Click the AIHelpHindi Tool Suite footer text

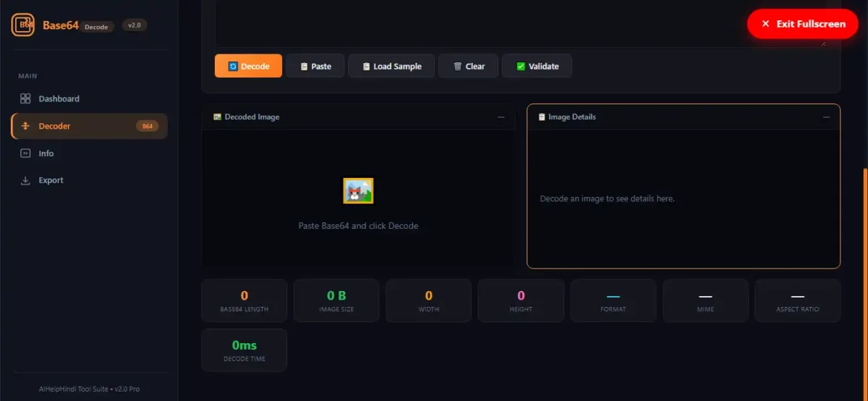point(89,389)
